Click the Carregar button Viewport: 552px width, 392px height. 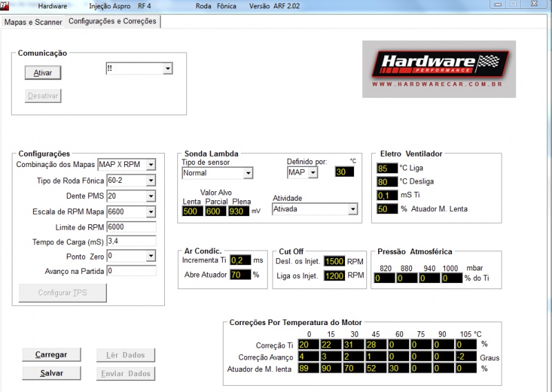point(51,355)
